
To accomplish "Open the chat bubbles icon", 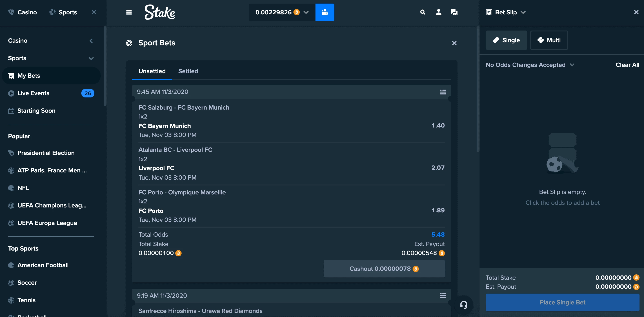I will (454, 12).
